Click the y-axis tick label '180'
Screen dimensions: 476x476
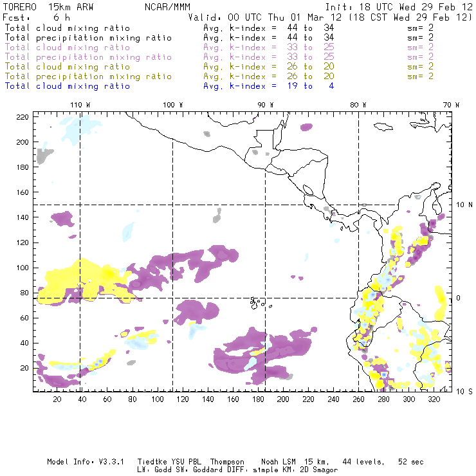[23, 167]
